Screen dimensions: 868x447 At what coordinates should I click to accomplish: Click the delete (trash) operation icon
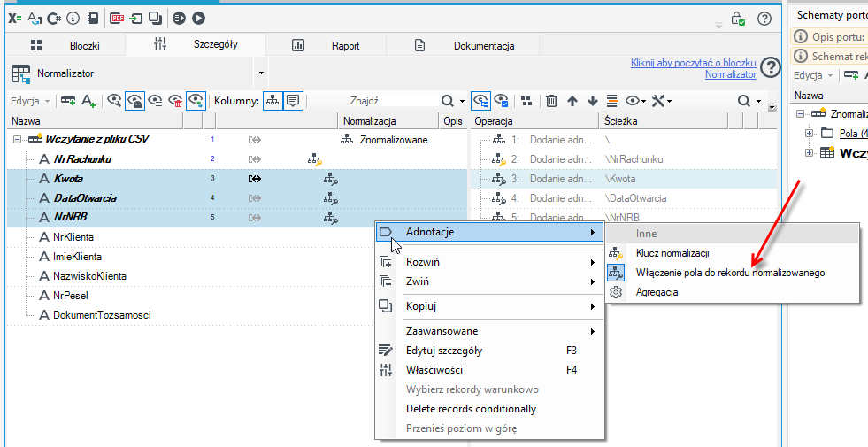[551, 101]
